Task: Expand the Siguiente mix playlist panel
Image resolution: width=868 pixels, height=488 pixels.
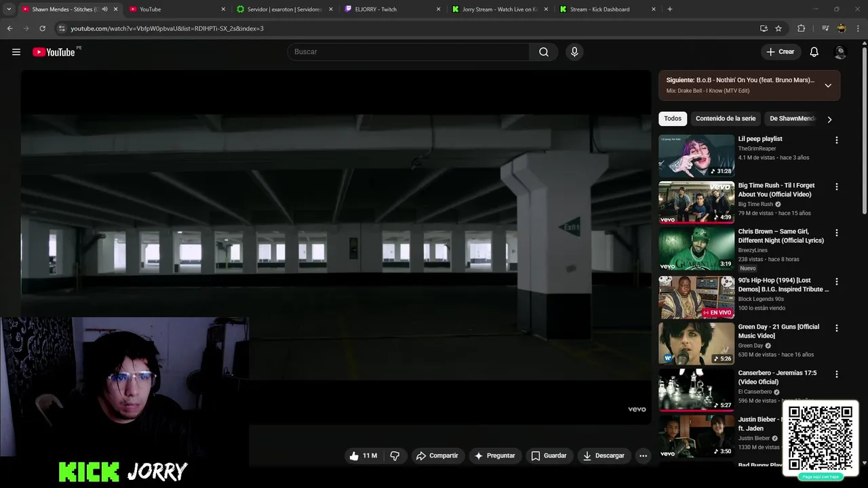Action: click(828, 85)
